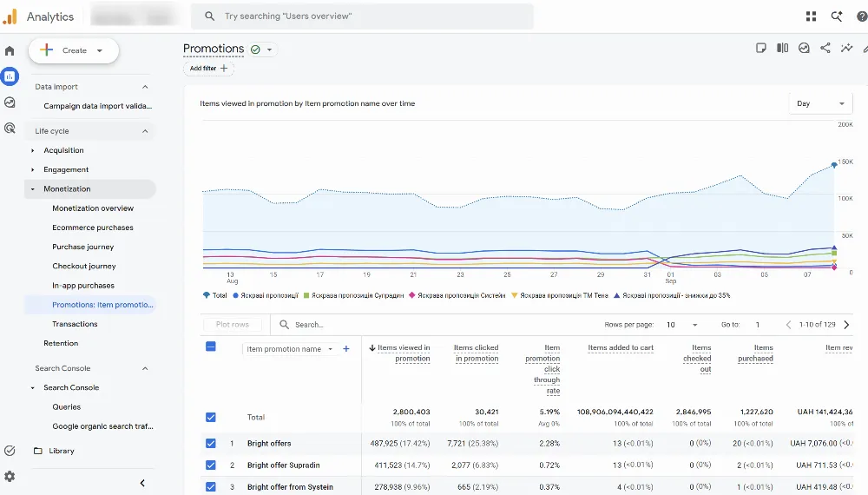Click the Edit comparisons icon
The height and width of the screenshot is (495, 868).
782,48
